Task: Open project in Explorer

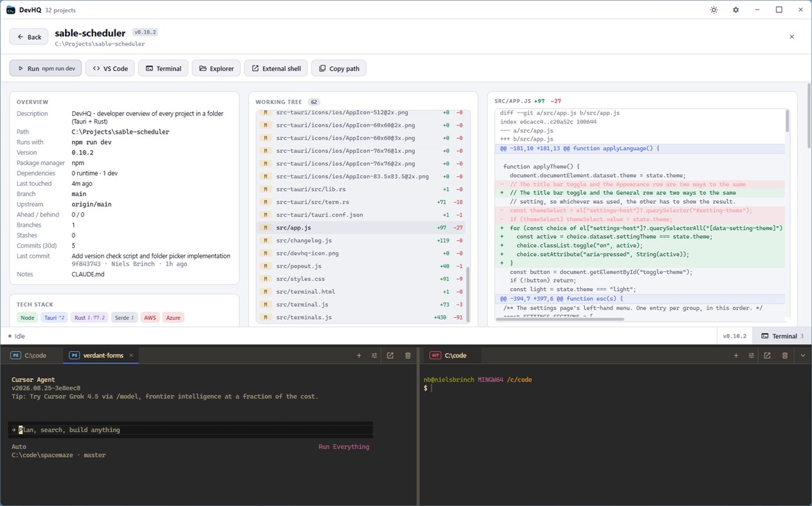Action: click(216, 68)
